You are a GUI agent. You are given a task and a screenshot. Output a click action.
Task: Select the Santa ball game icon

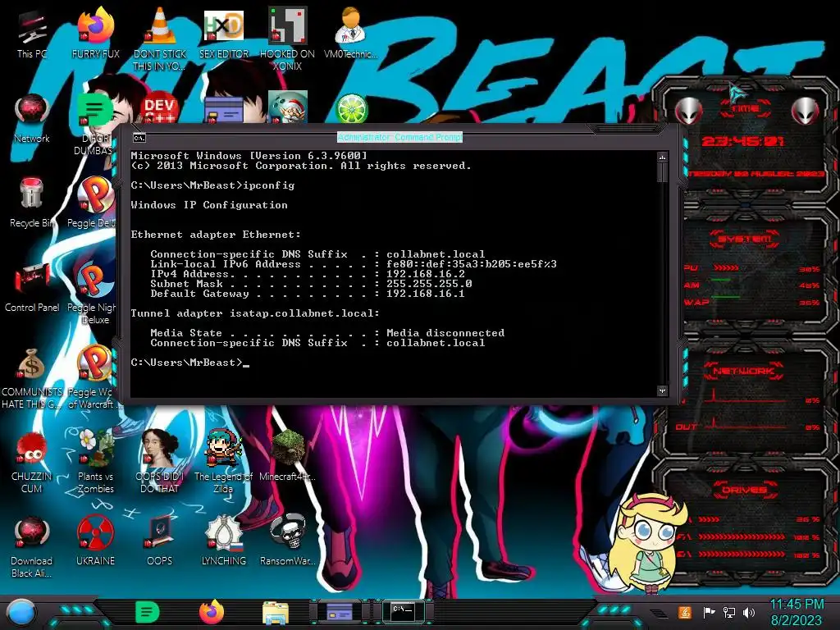point(287,107)
